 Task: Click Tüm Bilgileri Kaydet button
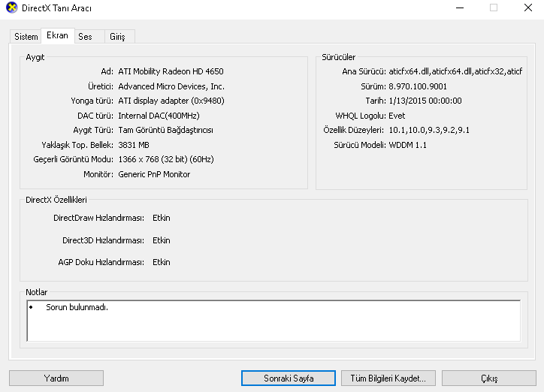coord(388,378)
